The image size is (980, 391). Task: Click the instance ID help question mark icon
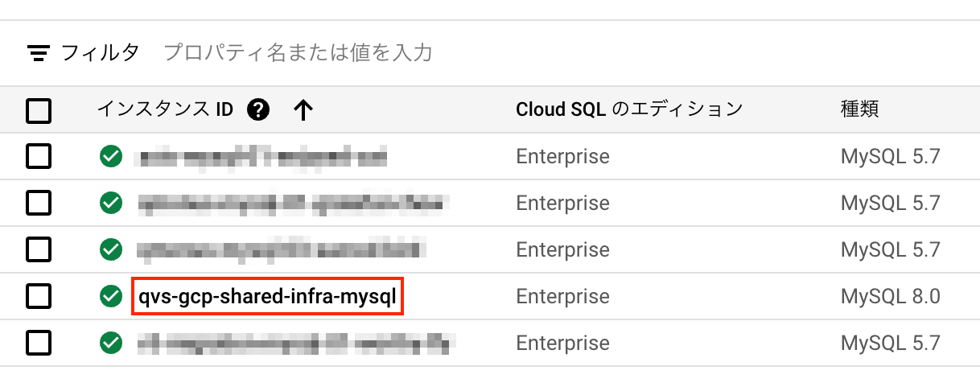(x=258, y=109)
